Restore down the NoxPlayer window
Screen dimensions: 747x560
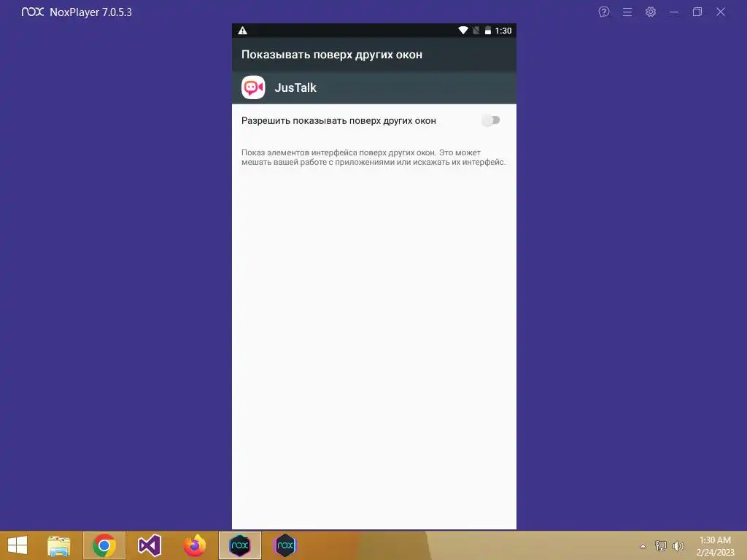coord(697,12)
